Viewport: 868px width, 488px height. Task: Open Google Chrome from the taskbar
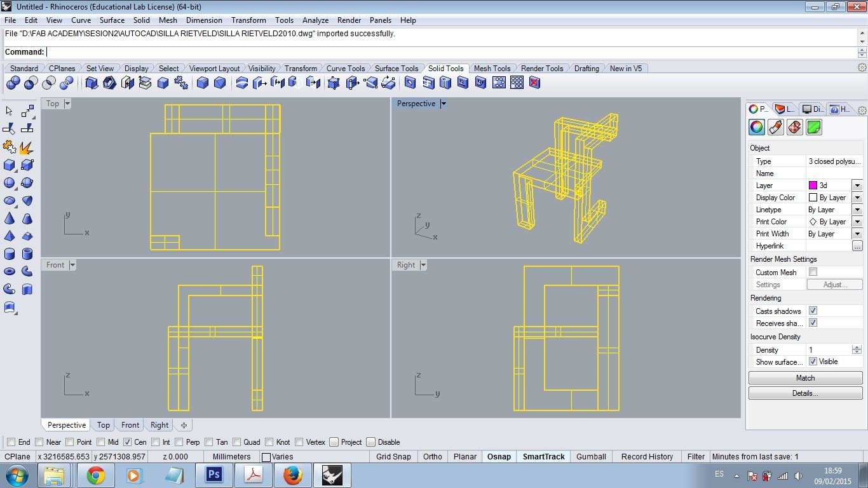96,475
